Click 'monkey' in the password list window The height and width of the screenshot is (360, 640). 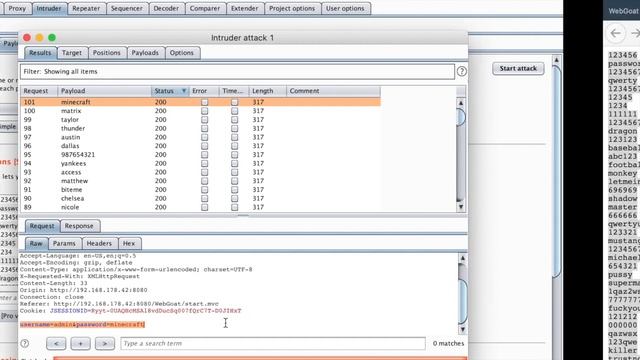tap(622, 173)
